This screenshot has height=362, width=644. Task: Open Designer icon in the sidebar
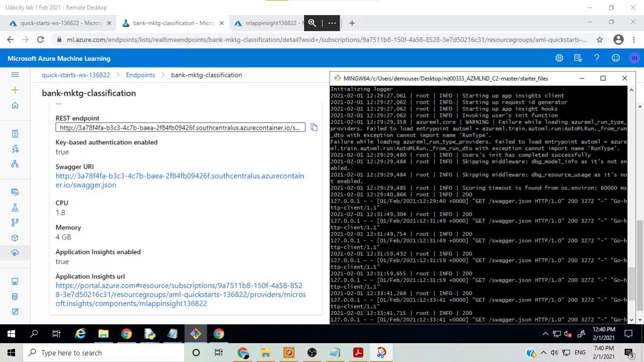tap(15, 164)
